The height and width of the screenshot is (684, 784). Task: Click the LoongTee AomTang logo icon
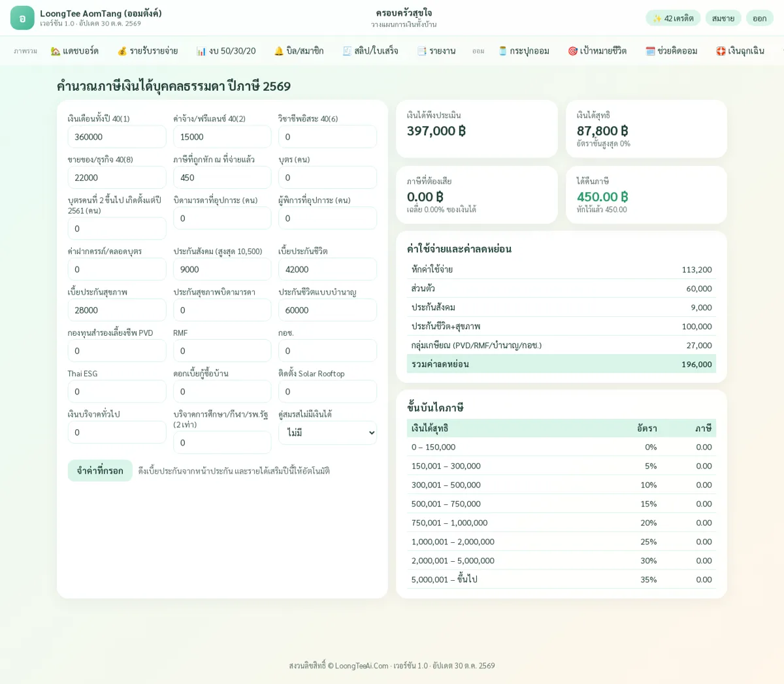22,18
